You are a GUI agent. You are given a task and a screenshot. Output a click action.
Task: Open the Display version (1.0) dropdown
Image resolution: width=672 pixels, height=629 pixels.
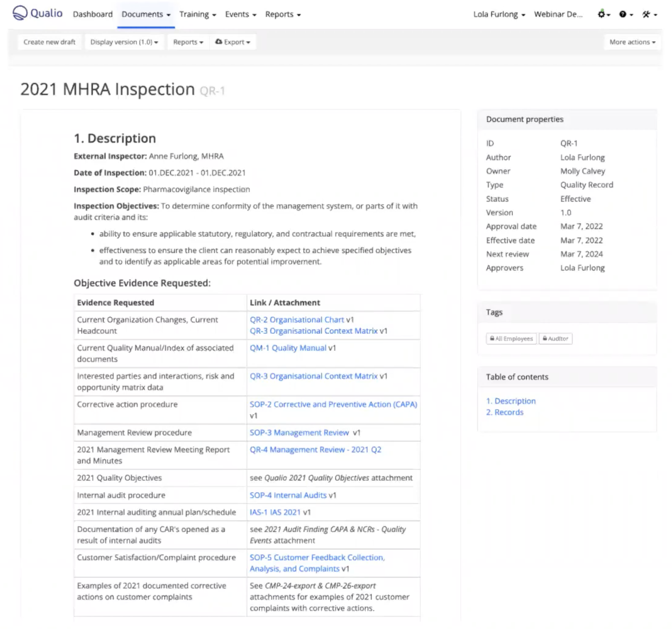coord(124,41)
